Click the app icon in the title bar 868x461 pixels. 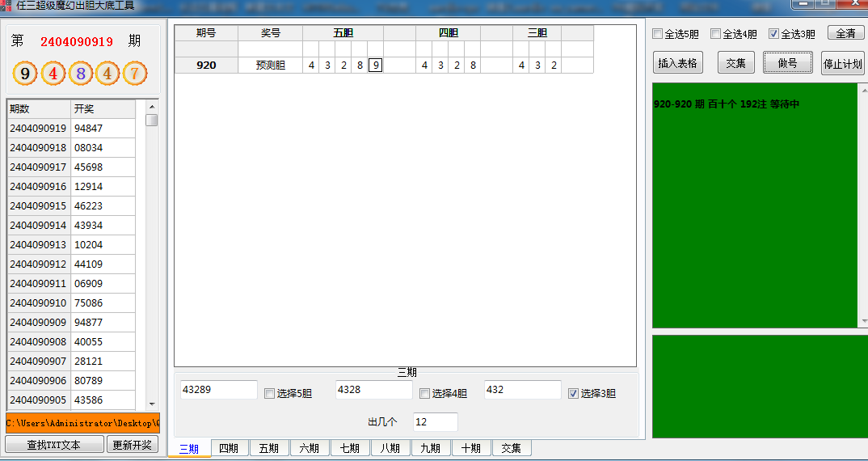pyautogui.click(x=7, y=5)
